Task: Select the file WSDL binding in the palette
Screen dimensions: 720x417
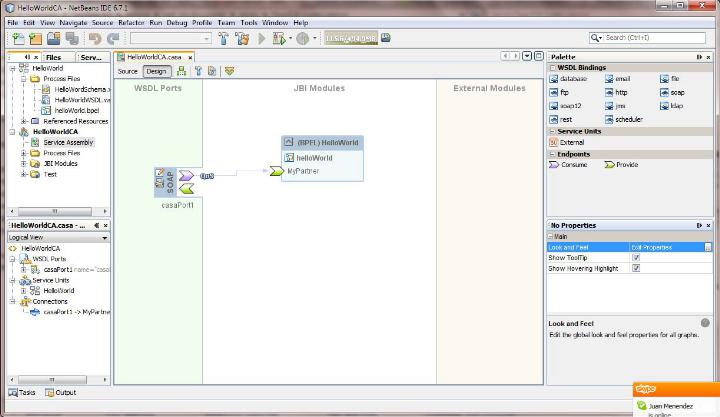Action: pos(669,79)
